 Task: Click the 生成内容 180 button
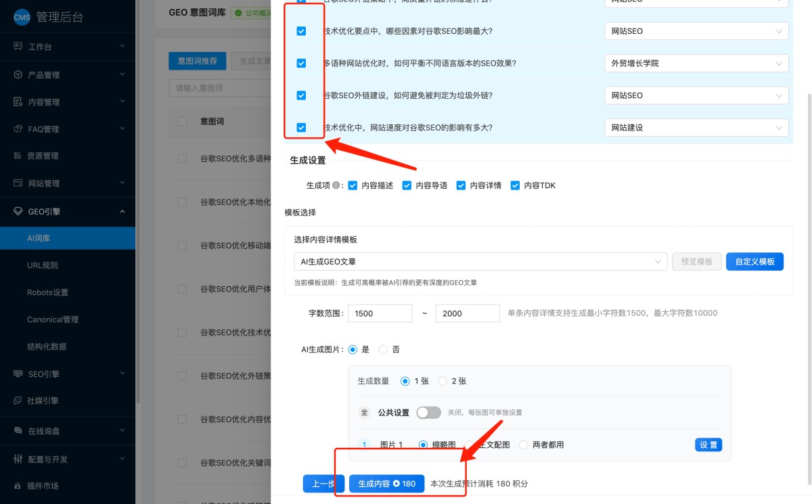click(x=386, y=484)
